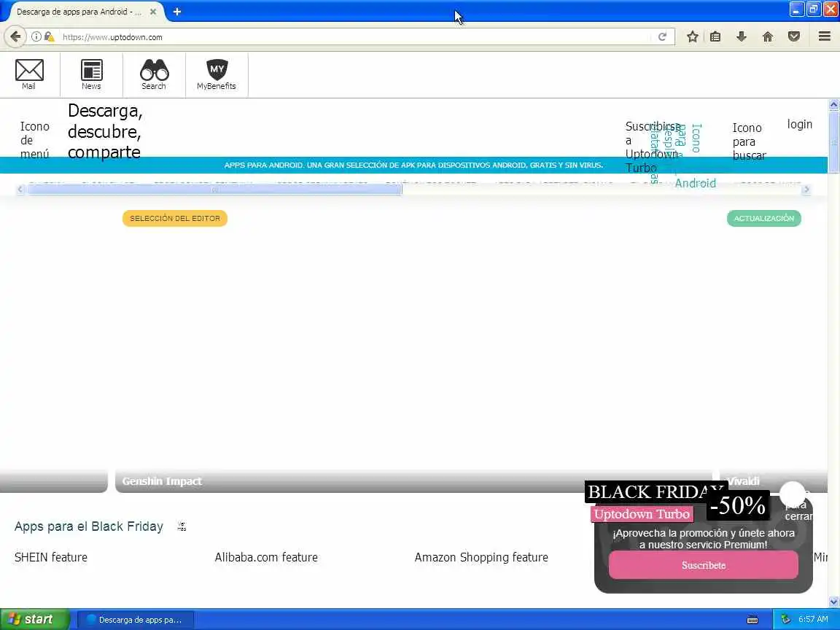Click page vertical scrollbar down arrow
This screenshot has height=630, width=840.
pos(833,602)
